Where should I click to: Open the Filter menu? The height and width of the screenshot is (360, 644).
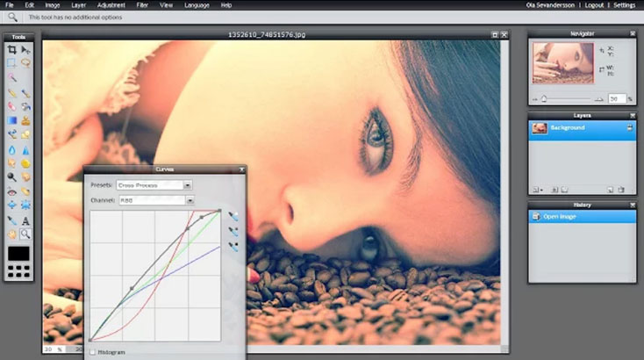(142, 5)
